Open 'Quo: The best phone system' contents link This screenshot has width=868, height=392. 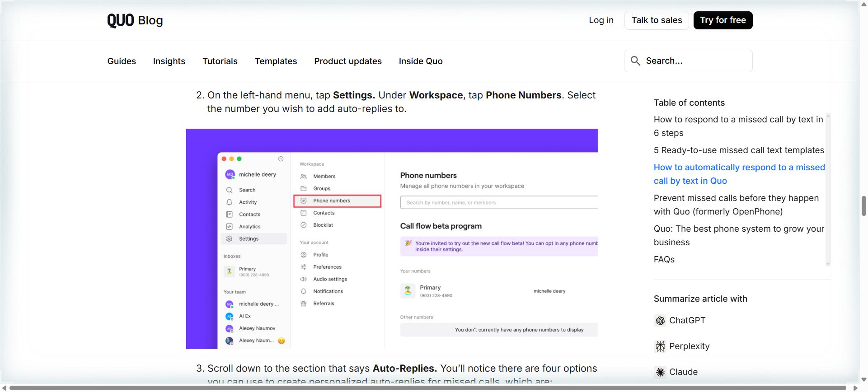pyautogui.click(x=739, y=235)
